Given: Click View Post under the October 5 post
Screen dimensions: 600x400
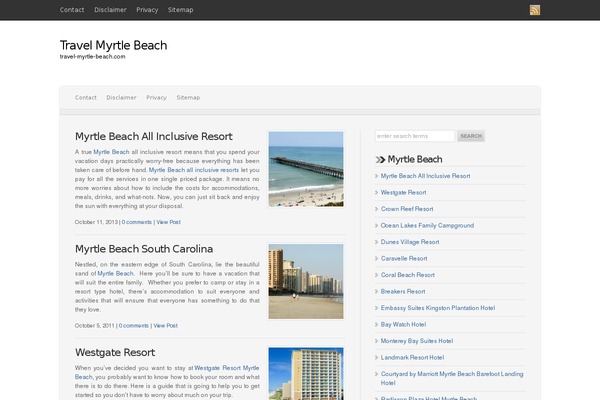Looking at the screenshot, I should pyautogui.click(x=165, y=326).
